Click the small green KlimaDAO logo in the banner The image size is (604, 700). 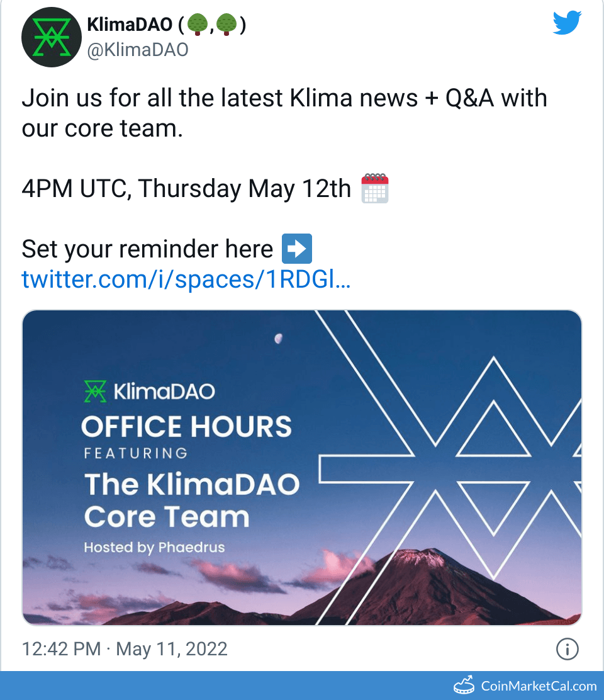click(96, 392)
